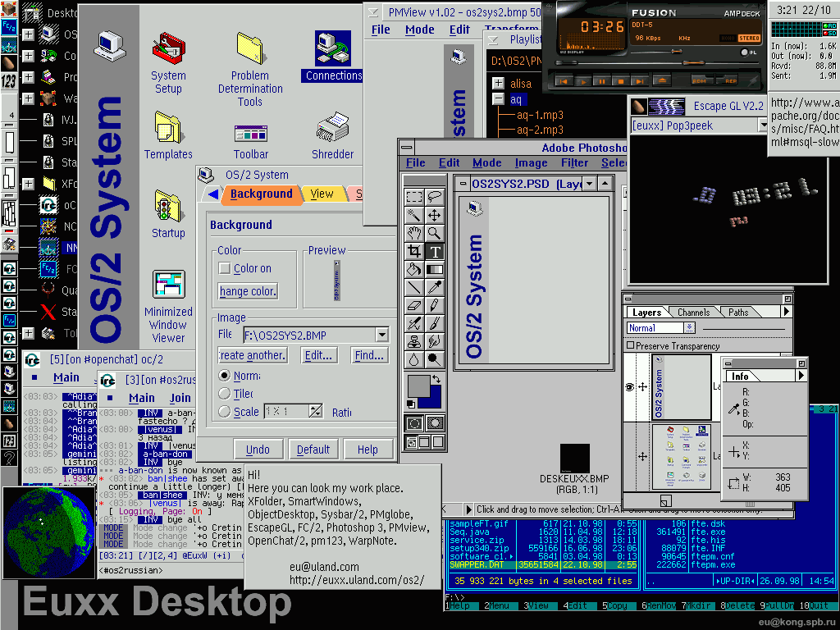Open the Scale ratio spin dropdown

316,412
